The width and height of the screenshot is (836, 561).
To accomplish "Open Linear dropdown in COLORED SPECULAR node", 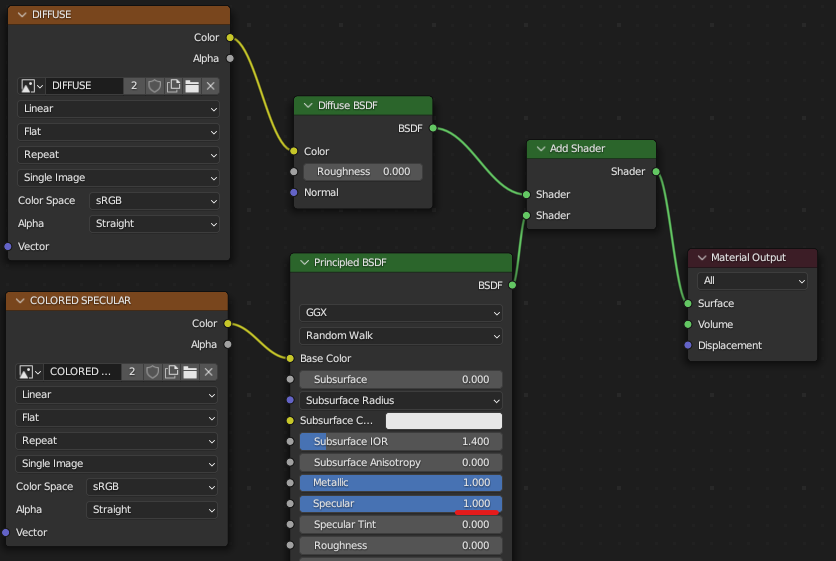I will click(116, 395).
